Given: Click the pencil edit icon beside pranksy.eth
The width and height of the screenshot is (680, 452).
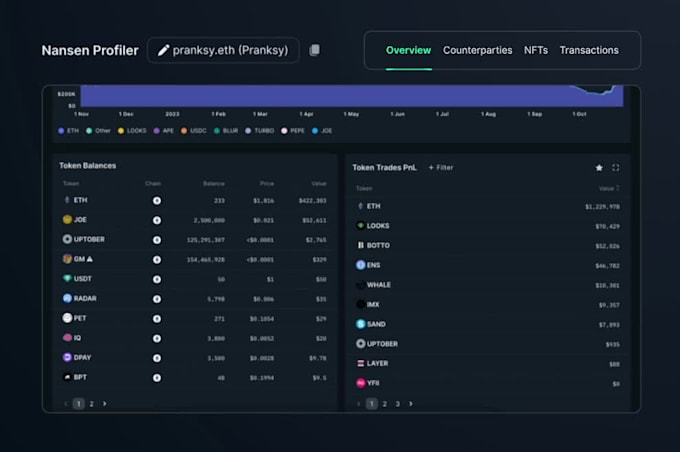Looking at the screenshot, I should point(163,50).
